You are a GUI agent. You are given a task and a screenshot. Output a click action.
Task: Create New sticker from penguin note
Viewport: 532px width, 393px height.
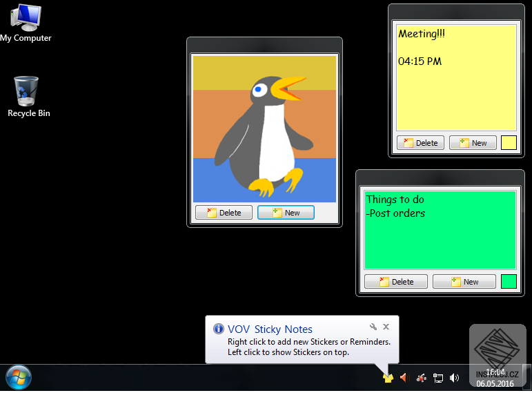click(x=286, y=213)
